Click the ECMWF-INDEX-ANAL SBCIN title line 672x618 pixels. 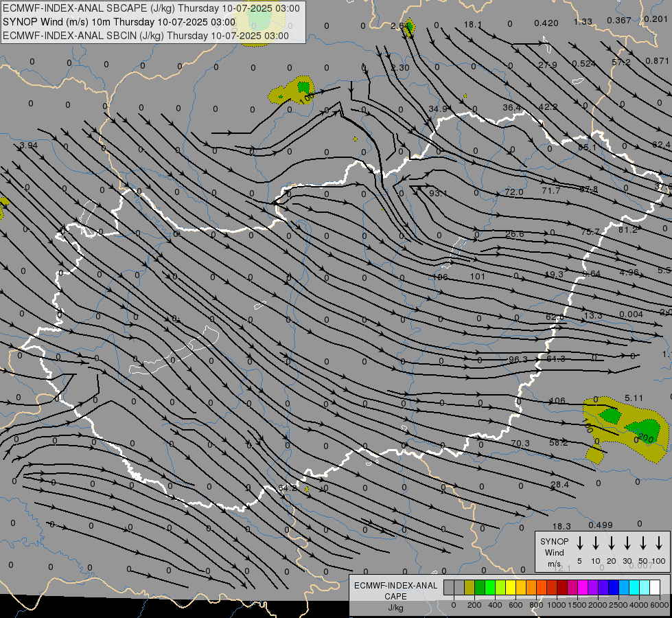[146, 36]
